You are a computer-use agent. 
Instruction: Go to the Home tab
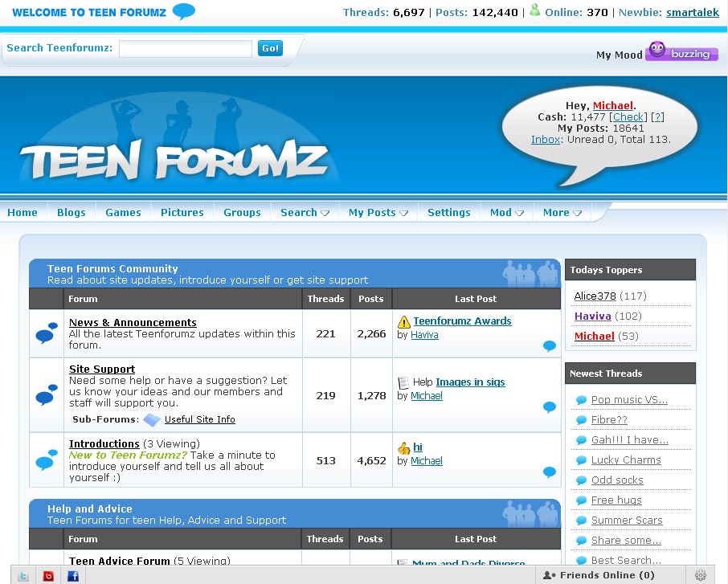[x=22, y=213]
